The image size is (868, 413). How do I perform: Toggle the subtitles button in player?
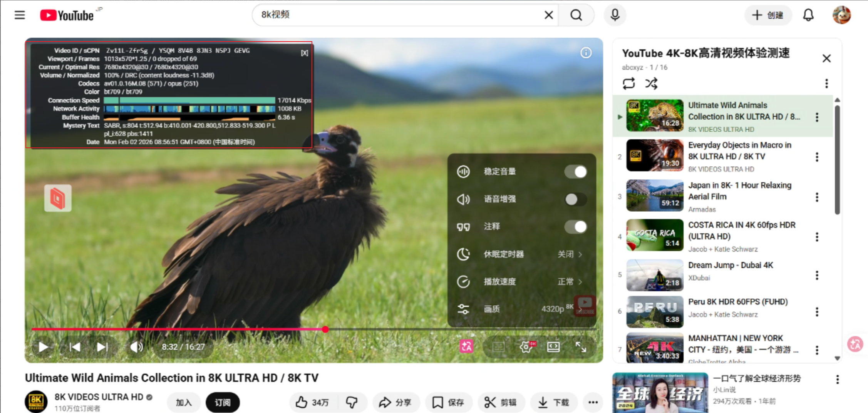[x=498, y=347]
